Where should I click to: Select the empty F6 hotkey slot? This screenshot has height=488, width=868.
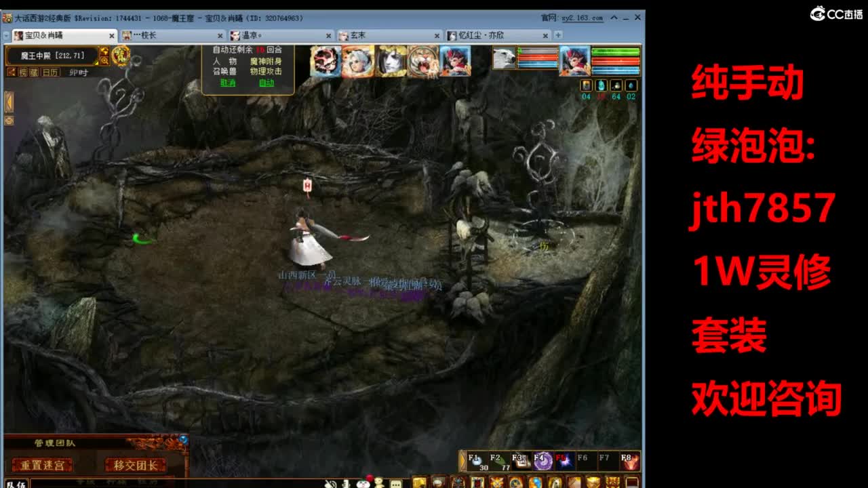click(x=586, y=462)
